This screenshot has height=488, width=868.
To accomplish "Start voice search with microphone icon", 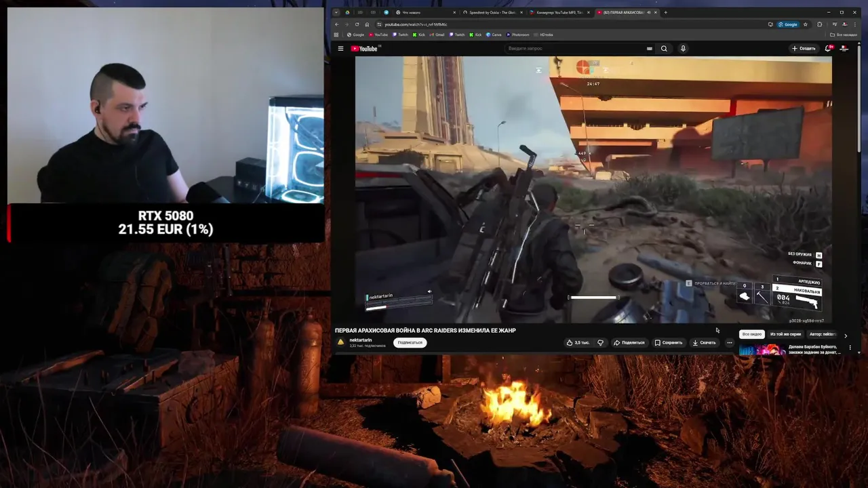I will 683,48.
